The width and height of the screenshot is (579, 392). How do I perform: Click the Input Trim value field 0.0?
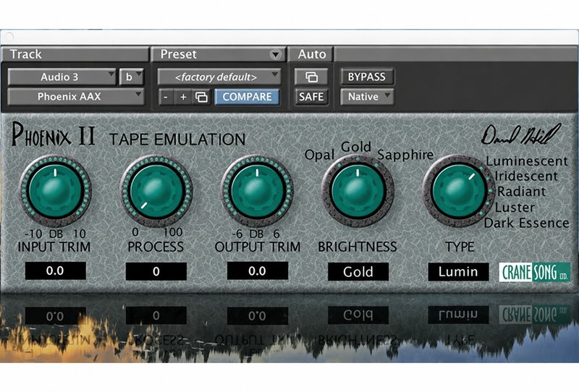(56, 271)
